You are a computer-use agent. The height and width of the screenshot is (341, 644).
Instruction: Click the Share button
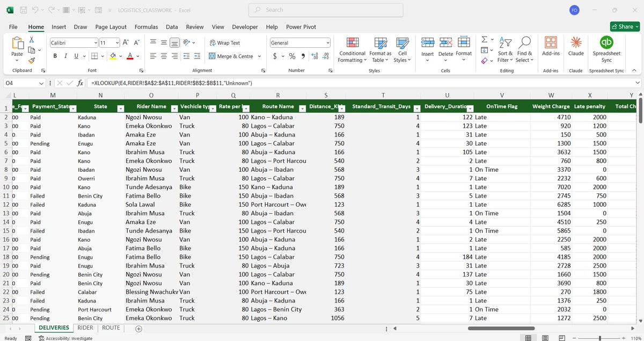click(625, 26)
